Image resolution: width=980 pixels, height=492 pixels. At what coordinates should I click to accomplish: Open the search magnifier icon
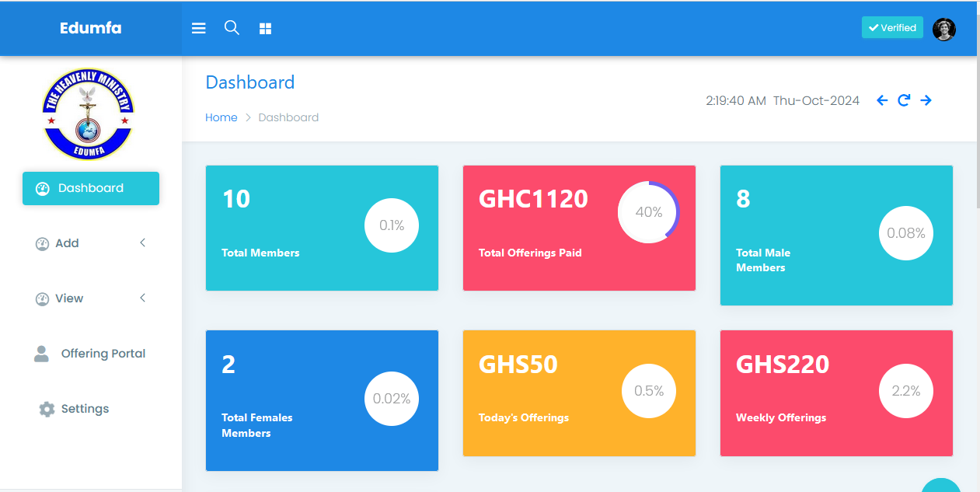[x=232, y=27]
